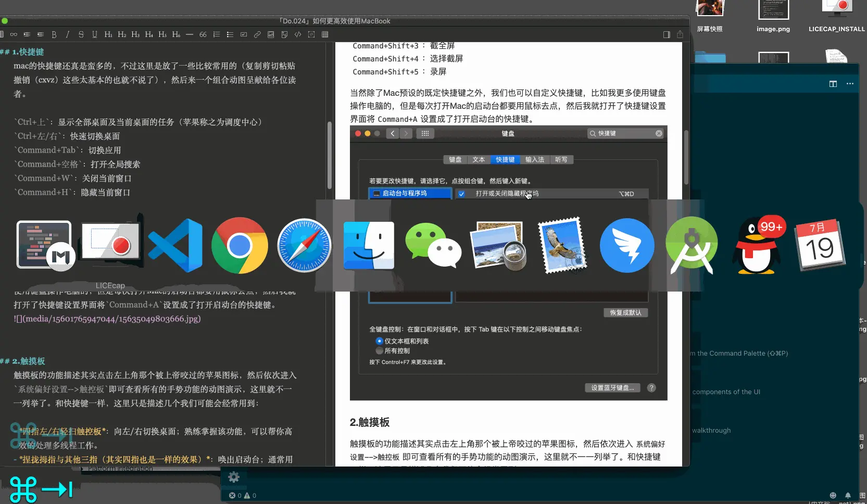The width and height of the screenshot is (867, 504).
Task: Insert a heading level 6 (H6)
Action: click(x=176, y=34)
